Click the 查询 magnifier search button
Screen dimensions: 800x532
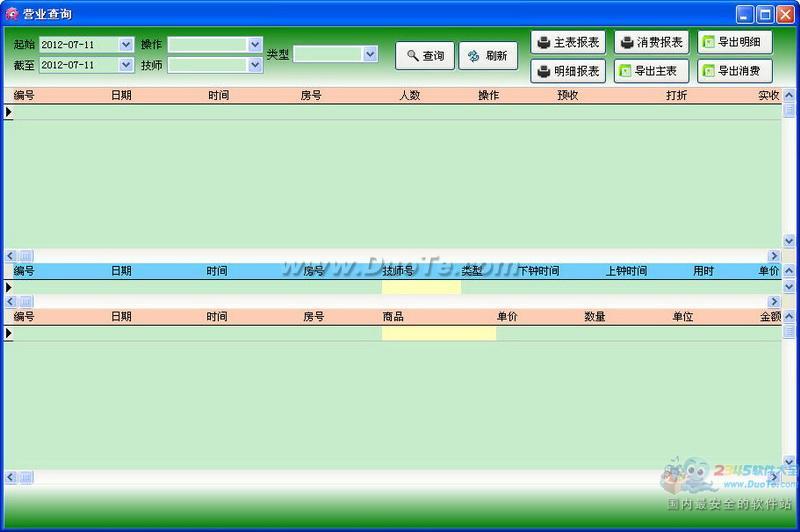[x=425, y=56]
